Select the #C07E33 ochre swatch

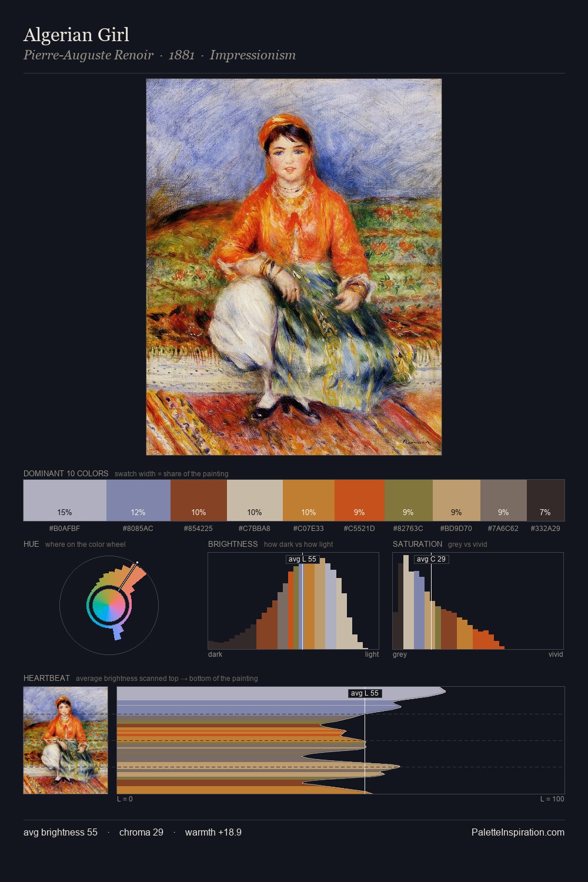[309, 500]
